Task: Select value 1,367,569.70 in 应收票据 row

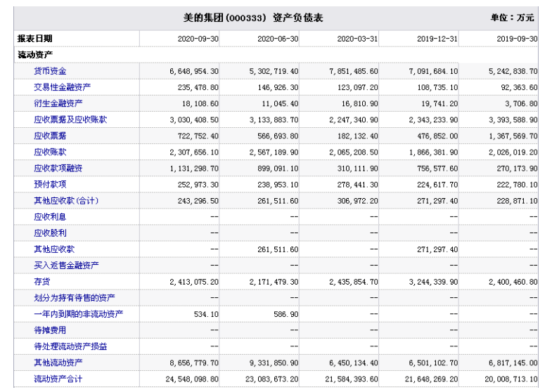Action: [x=513, y=136]
